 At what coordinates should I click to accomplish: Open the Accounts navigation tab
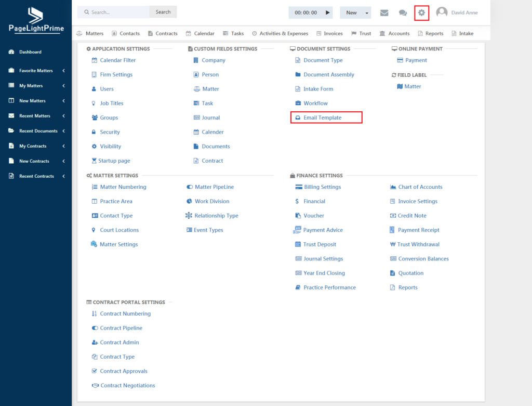(x=395, y=34)
